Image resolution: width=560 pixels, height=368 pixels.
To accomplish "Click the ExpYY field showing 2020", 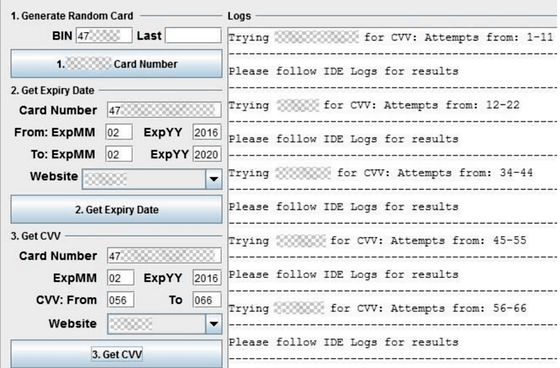I will [x=206, y=154].
